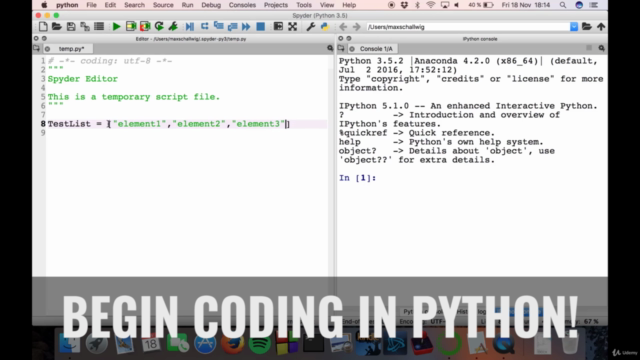Viewport: 640px width, 360px height.
Task: Stop current command in console
Action: point(589,48)
